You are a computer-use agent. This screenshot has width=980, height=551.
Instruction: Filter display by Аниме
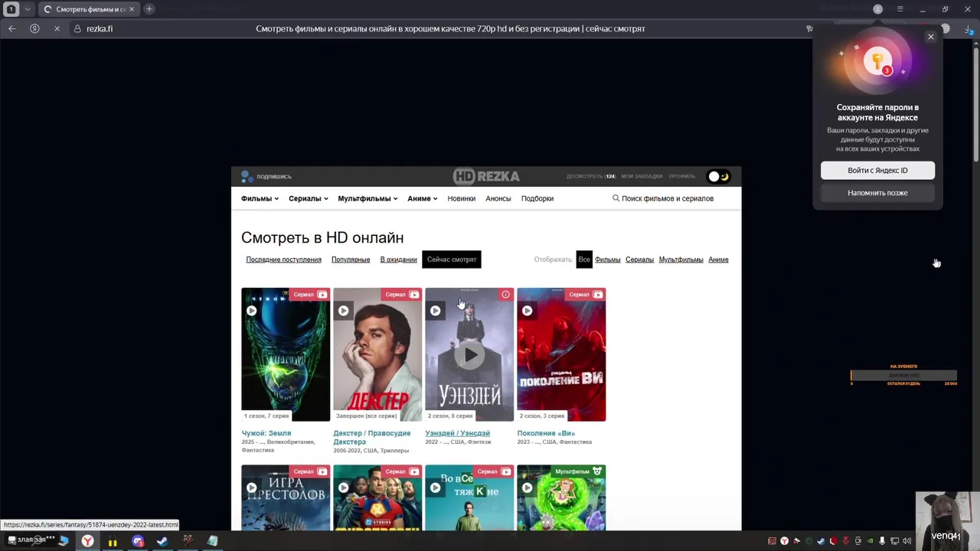pos(718,259)
